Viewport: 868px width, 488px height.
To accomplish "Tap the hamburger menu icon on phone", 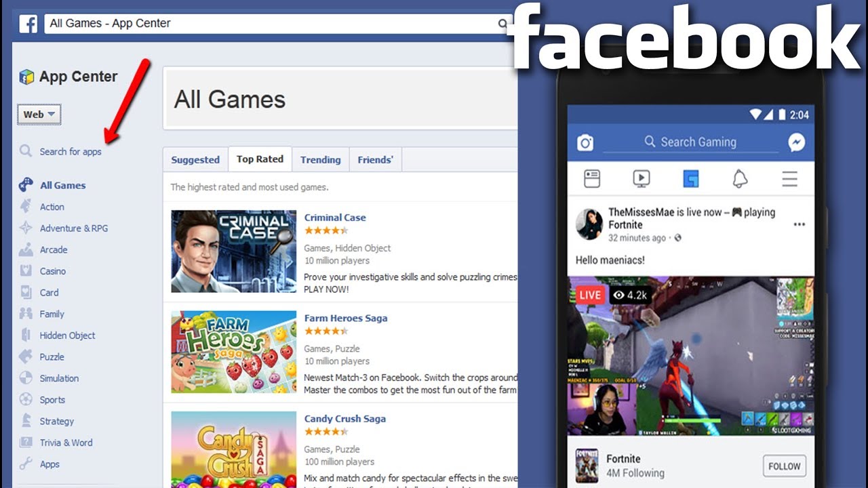I will click(x=789, y=179).
